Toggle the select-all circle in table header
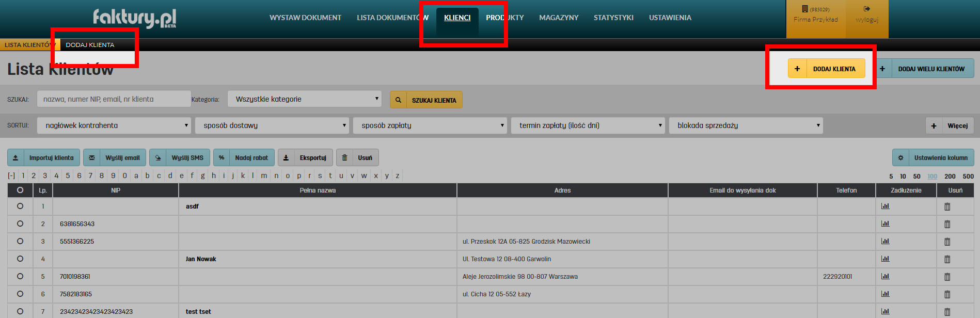This screenshot has height=318, width=980. [x=20, y=190]
